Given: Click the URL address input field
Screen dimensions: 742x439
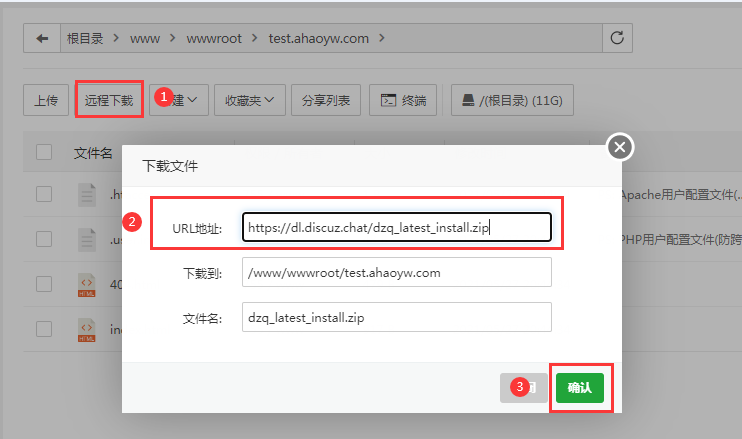Looking at the screenshot, I should tap(396, 227).
